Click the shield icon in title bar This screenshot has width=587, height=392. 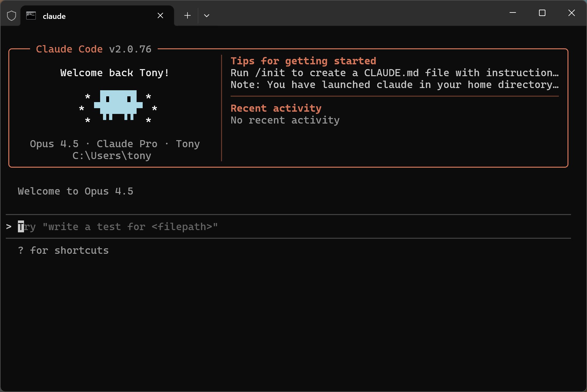click(12, 16)
